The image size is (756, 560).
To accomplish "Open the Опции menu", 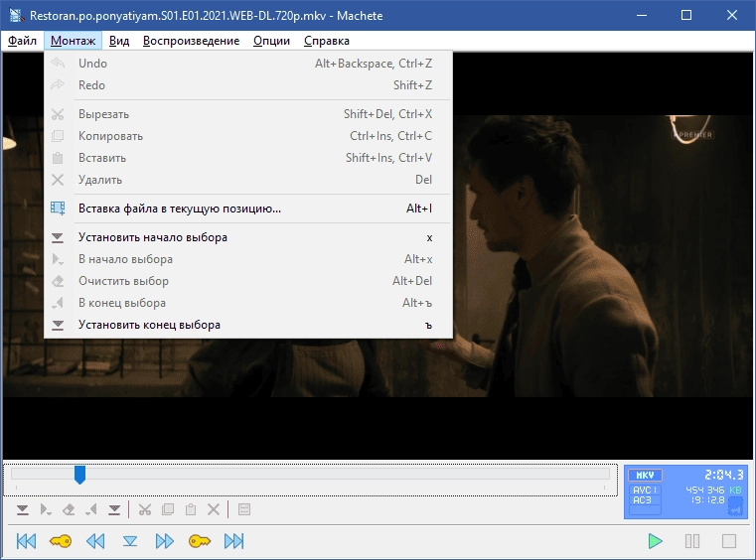I will pos(271,41).
